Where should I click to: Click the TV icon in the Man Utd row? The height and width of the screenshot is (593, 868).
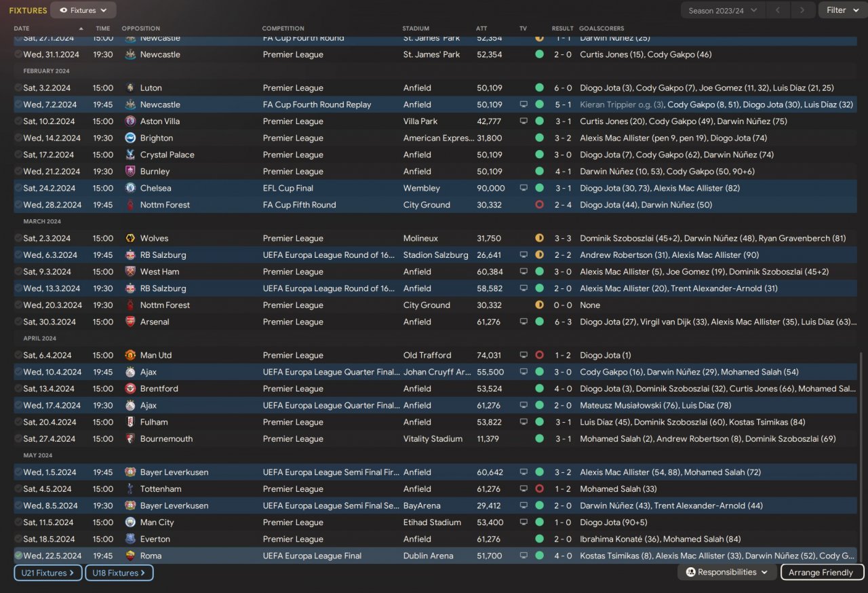(524, 355)
